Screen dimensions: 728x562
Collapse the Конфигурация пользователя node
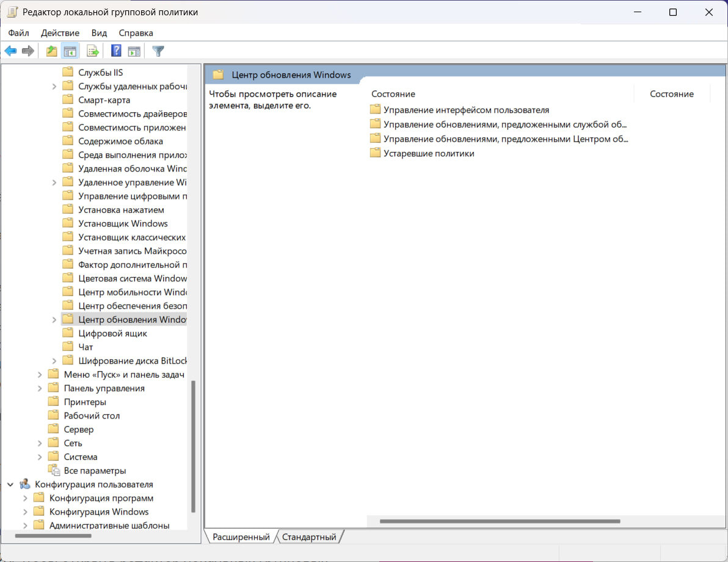click(x=10, y=485)
